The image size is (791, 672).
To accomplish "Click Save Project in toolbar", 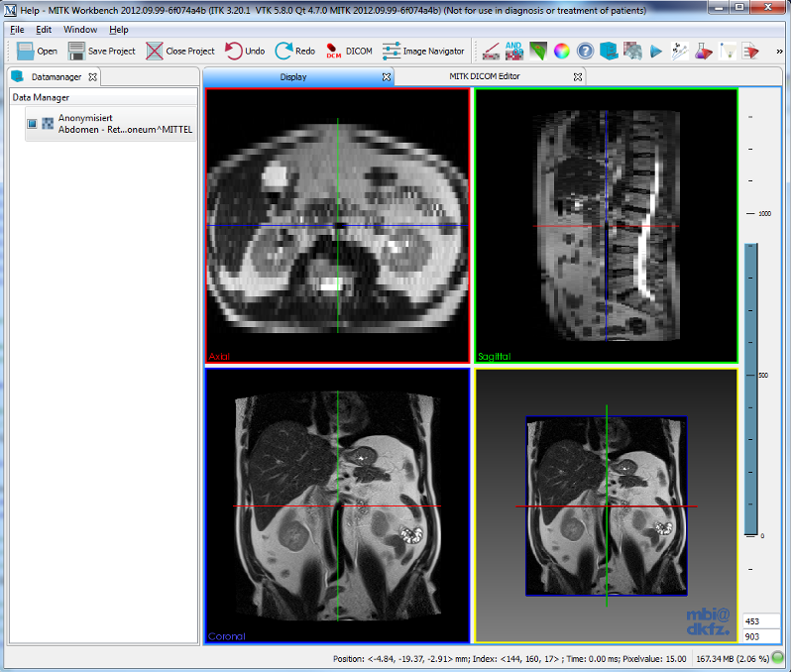I will point(101,51).
